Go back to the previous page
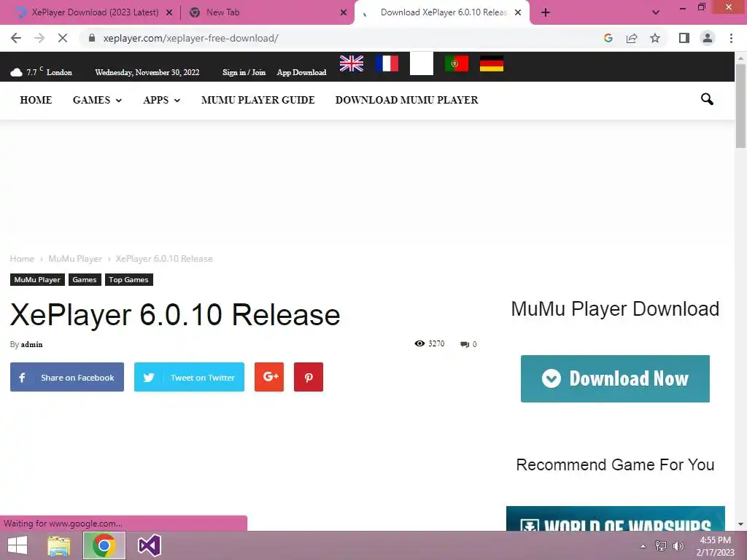The width and height of the screenshot is (747, 560). click(x=16, y=38)
